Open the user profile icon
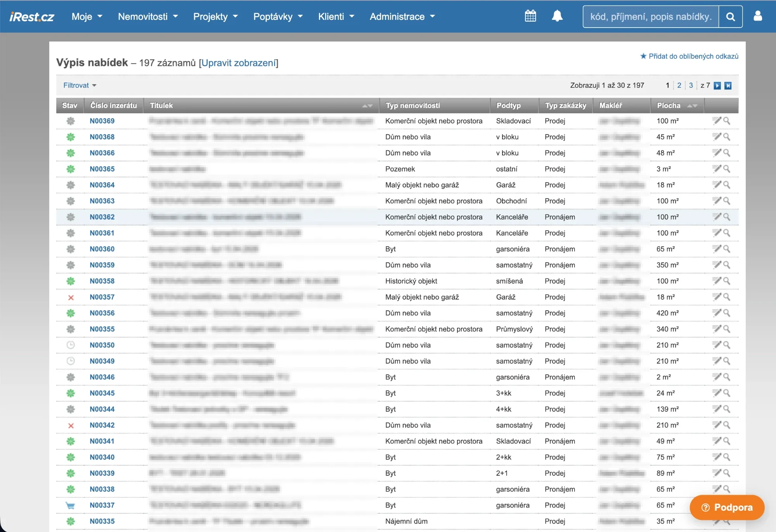The height and width of the screenshot is (532, 776). tap(758, 16)
